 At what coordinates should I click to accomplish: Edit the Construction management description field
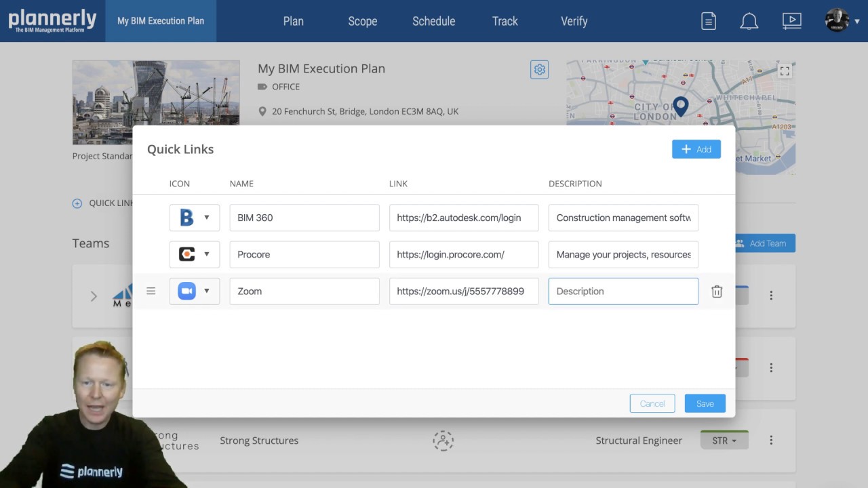click(623, 218)
